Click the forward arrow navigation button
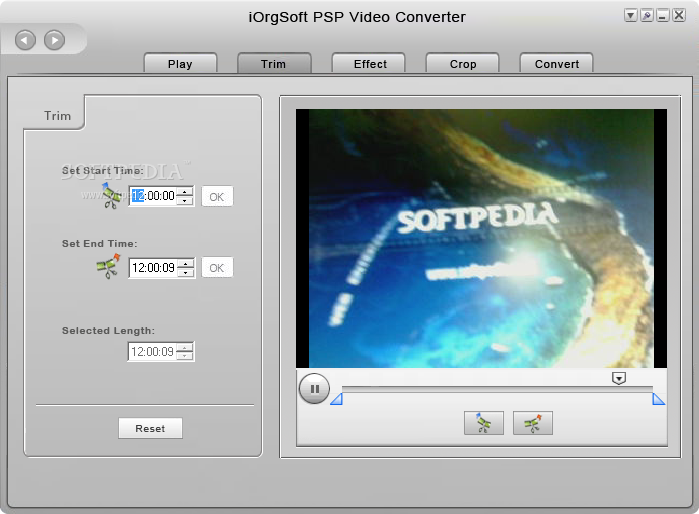The width and height of the screenshot is (699, 514). click(x=54, y=40)
